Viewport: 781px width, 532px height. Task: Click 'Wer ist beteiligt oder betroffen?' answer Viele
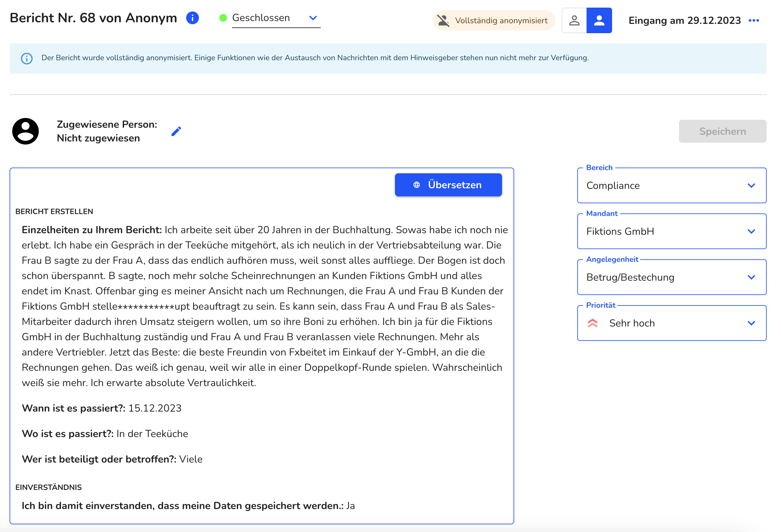click(191, 459)
